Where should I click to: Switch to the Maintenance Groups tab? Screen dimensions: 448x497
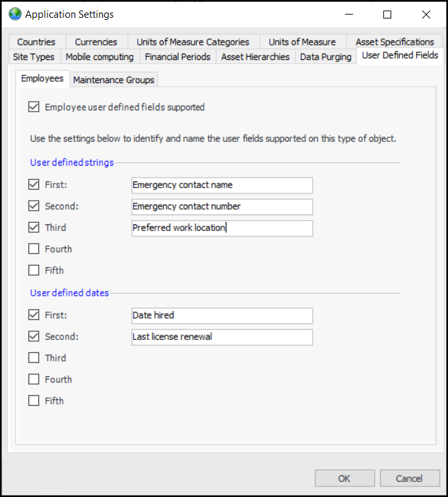pyautogui.click(x=113, y=80)
